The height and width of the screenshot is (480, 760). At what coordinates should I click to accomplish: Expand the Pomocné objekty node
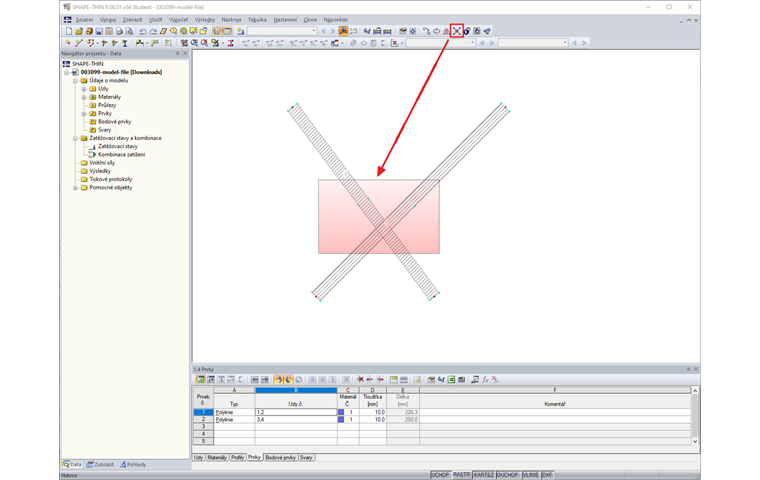tap(76, 188)
